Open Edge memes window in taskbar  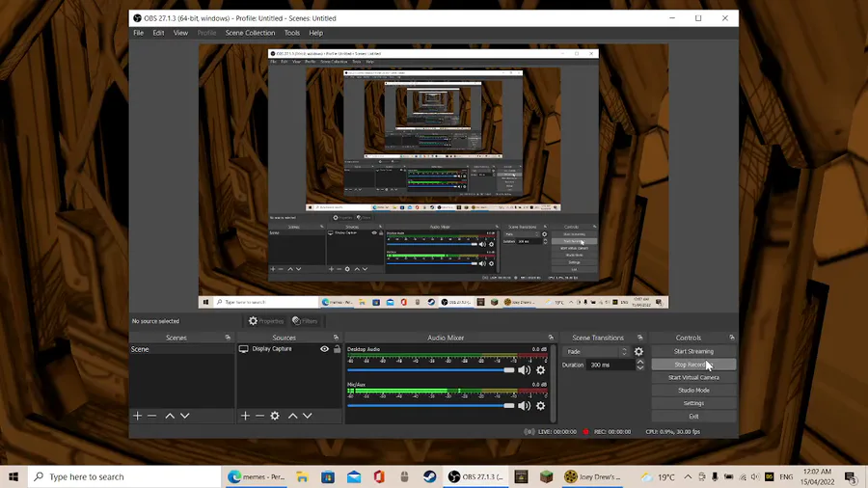coord(257,476)
